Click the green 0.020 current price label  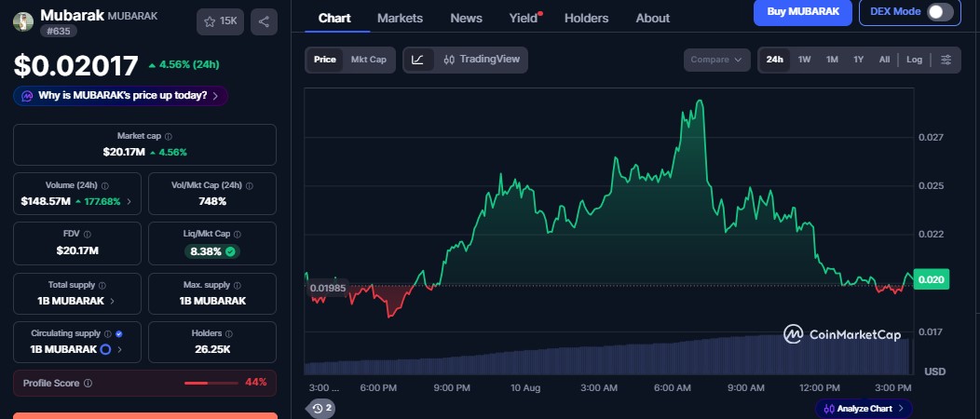[932, 279]
